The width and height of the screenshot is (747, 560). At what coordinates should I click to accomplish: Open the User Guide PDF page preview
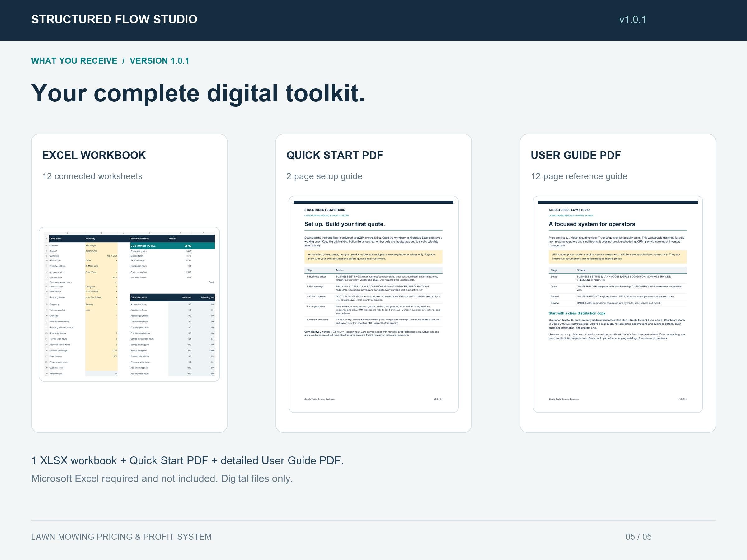coord(618,304)
